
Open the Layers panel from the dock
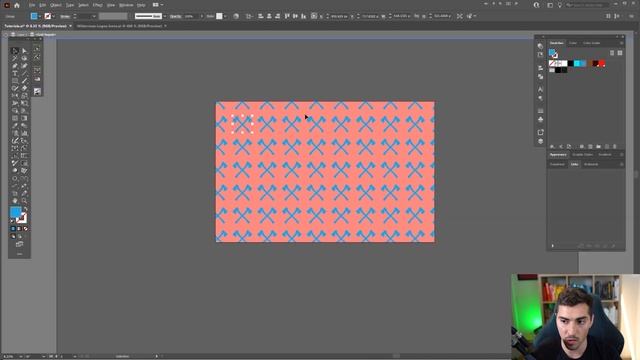(x=540, y=141)
